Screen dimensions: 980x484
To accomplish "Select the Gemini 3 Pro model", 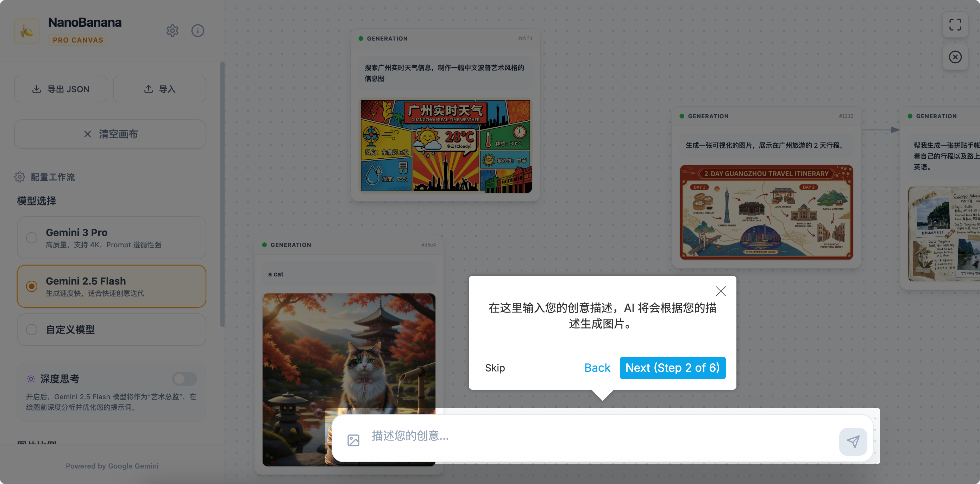I will point(111,238).
